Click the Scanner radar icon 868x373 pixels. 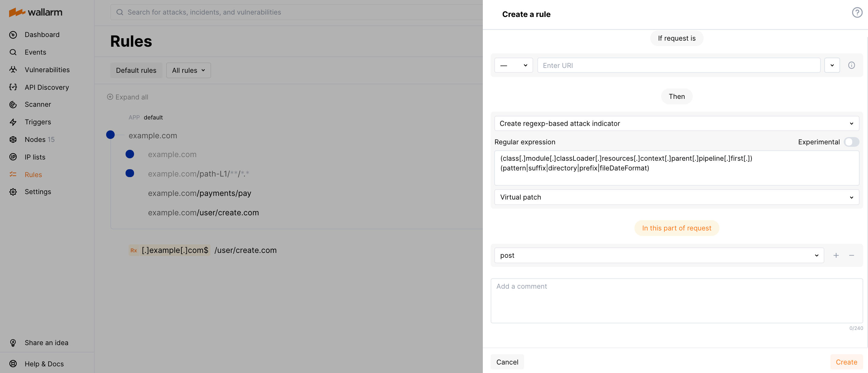13,104
